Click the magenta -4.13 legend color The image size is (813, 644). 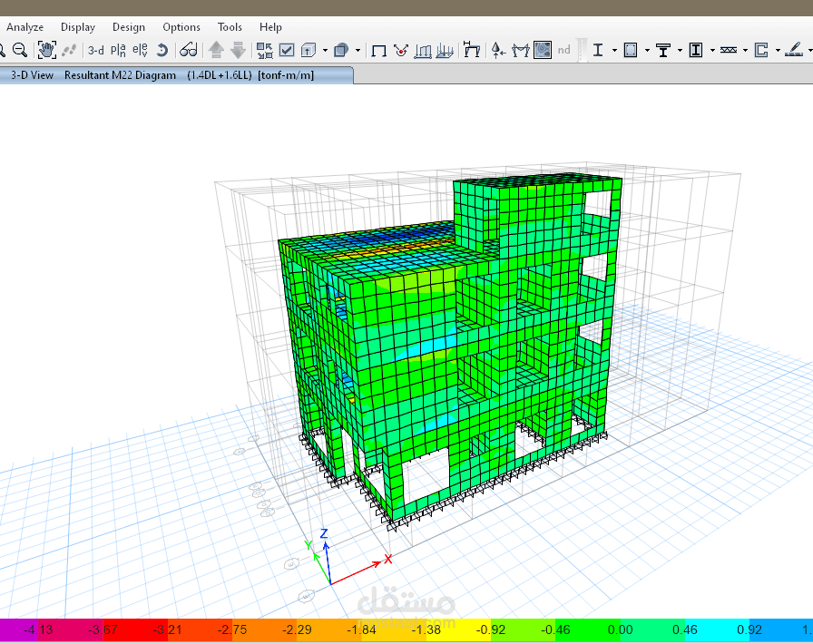[x=19, y=629]
